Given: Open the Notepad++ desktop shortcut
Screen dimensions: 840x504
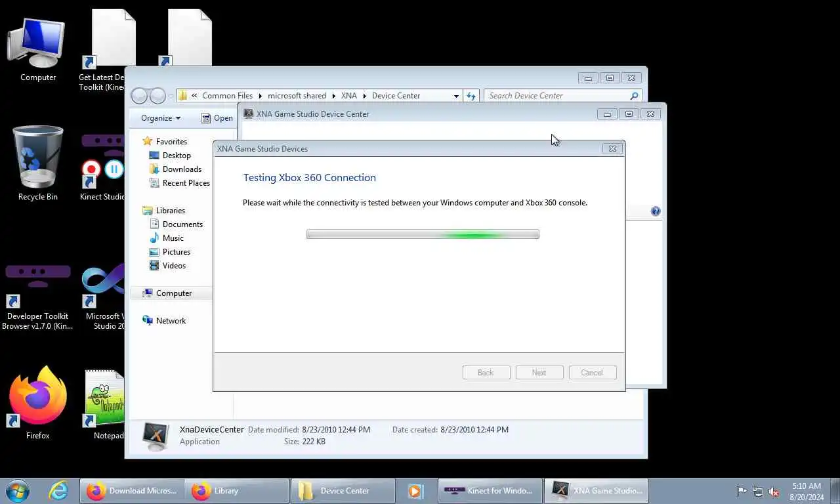Looking at the screenshot, I should coord(105,404).
